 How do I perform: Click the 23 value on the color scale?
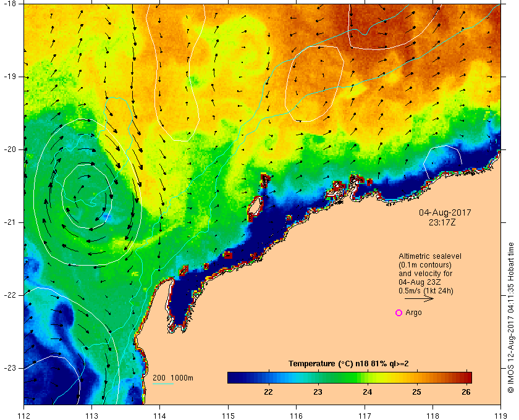(318, 392)
